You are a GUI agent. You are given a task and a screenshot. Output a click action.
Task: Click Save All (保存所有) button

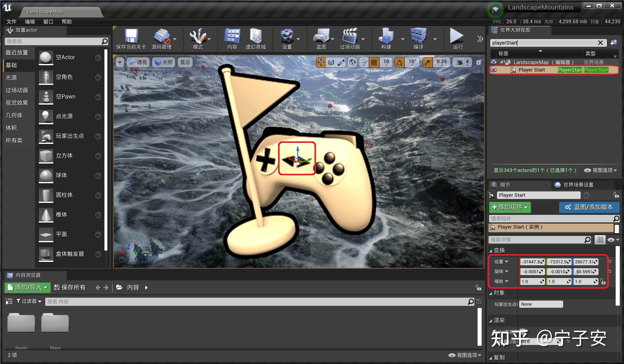click(70, 287)
